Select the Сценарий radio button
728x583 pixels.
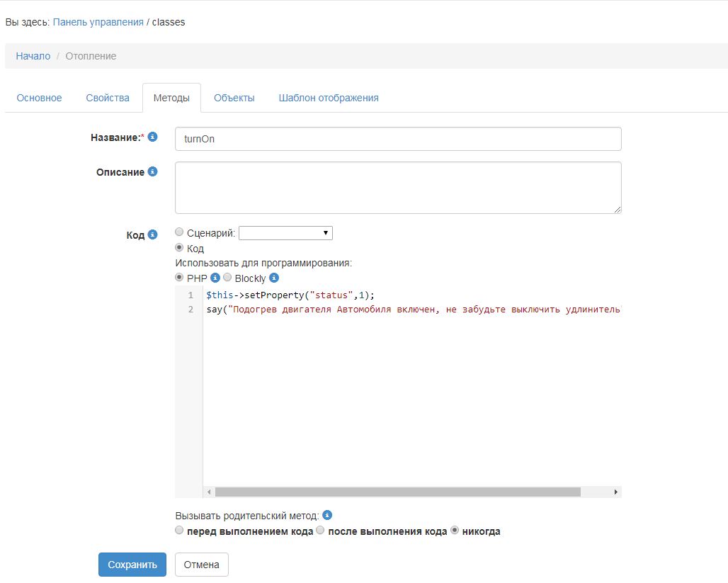tap(179, 232)
